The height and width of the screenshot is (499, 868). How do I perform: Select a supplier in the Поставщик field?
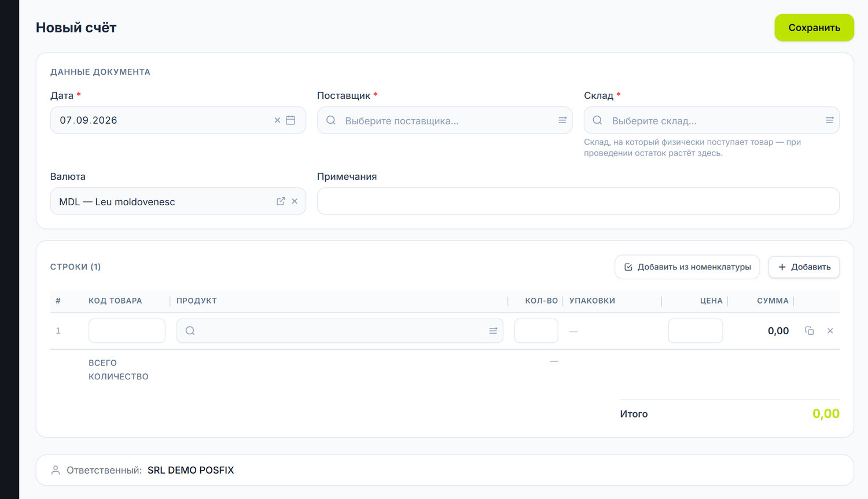pos(445,120)
